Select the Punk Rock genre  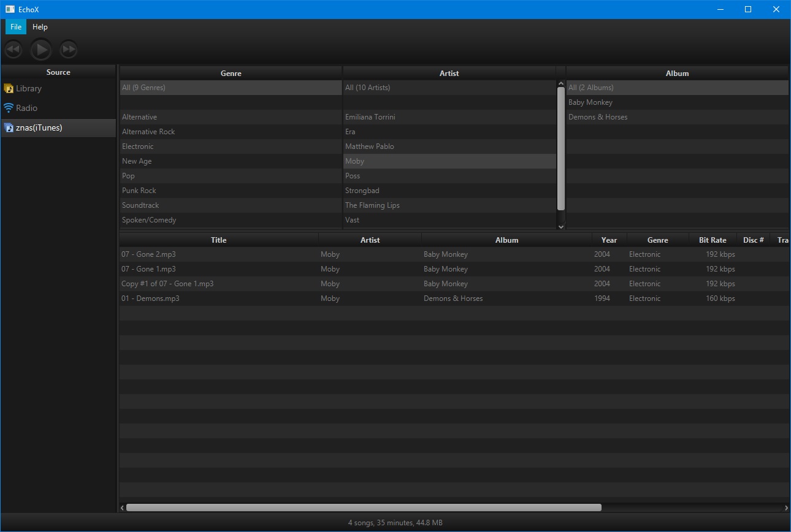pyautogui.click(x=231, y=191)
